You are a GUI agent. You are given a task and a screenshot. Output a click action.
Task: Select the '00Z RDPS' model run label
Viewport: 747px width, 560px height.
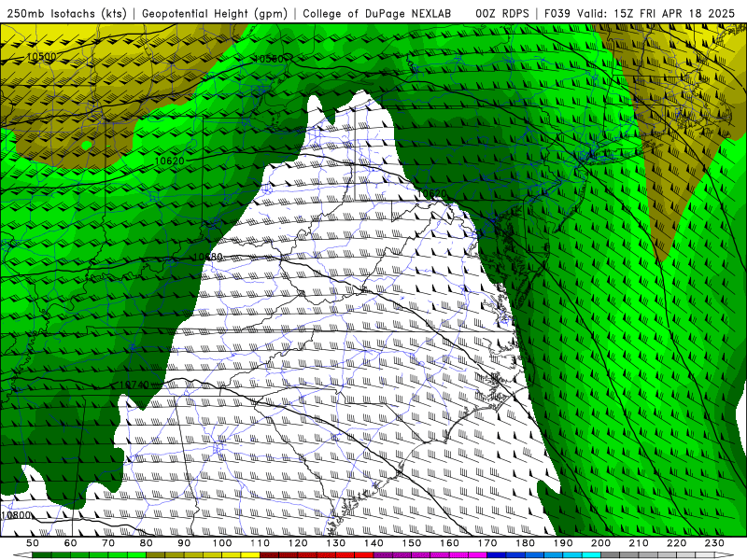click(501, 13)
